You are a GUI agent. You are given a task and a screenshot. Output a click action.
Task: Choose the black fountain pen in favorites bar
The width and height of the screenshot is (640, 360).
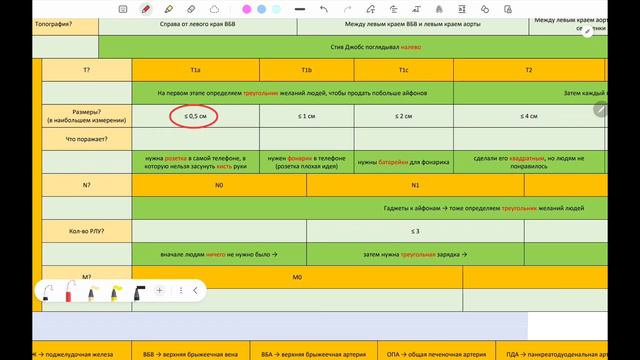tap(47, 292)
